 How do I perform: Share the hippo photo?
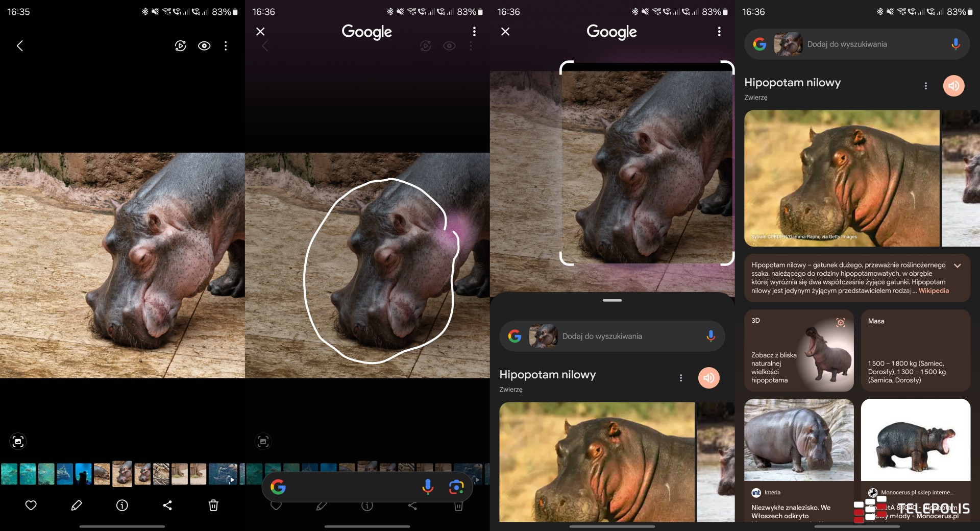167,505
